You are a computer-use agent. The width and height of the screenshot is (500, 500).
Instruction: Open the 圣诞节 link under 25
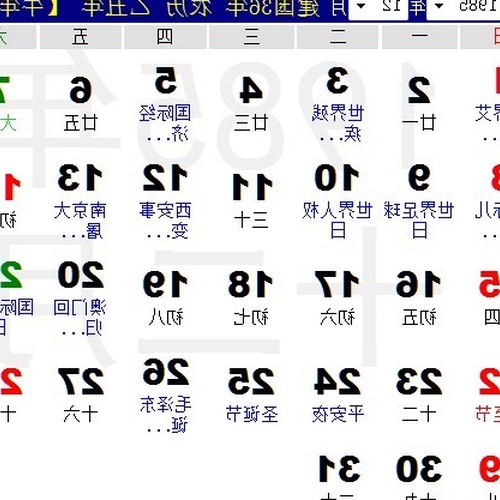252,414
